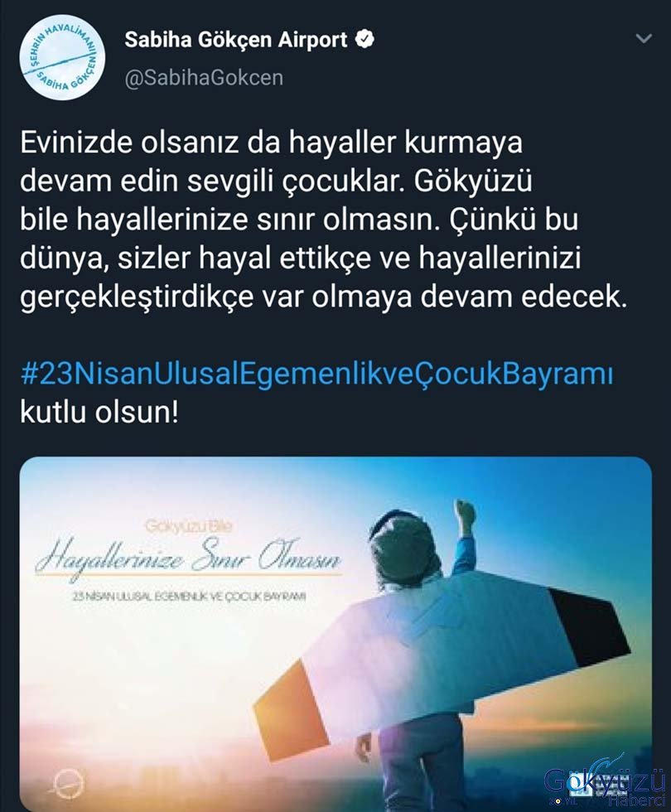Select the tweet text starting with 'Evinizde olsanız'
The height and width of the screenshot is (812, 671).
(x=323, y=220)
